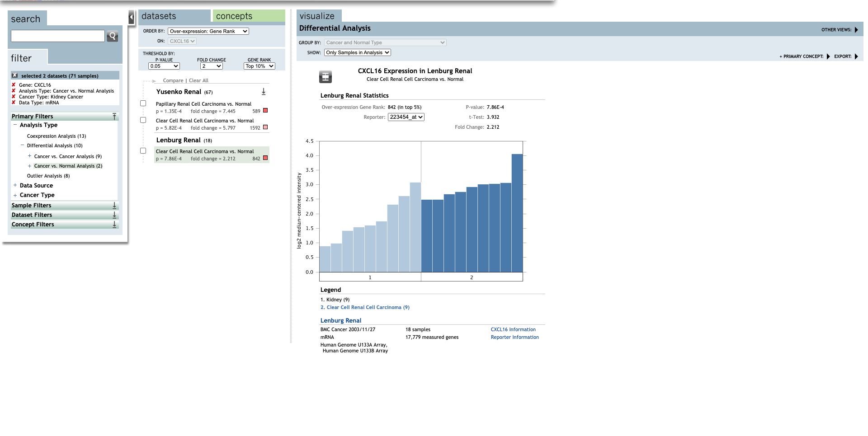Switch to the datasets tab
Screen dimensions: 868x436
pos(175,16)
